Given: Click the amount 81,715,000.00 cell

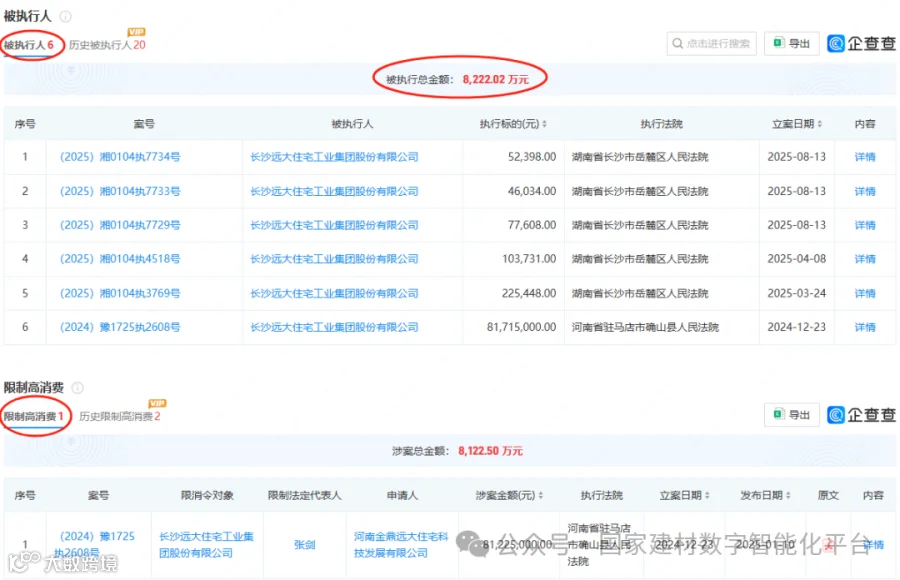Looking at the screenshot, I should point(521,327).
